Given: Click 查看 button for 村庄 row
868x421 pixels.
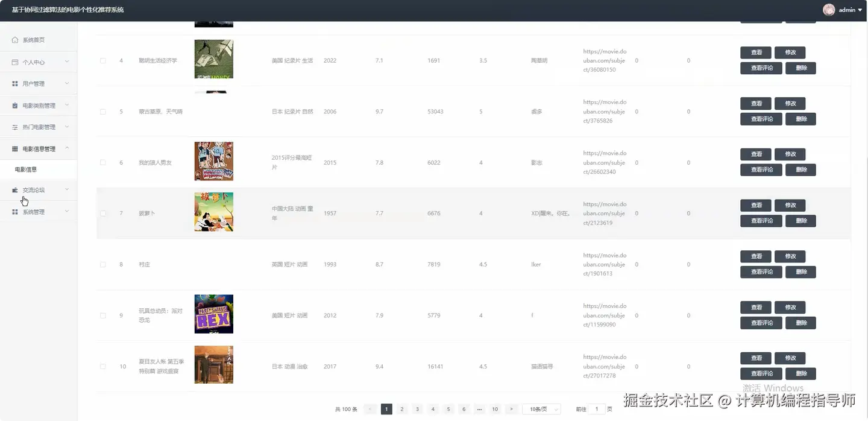Looking at the screenshot, I should tap(756, 256).
